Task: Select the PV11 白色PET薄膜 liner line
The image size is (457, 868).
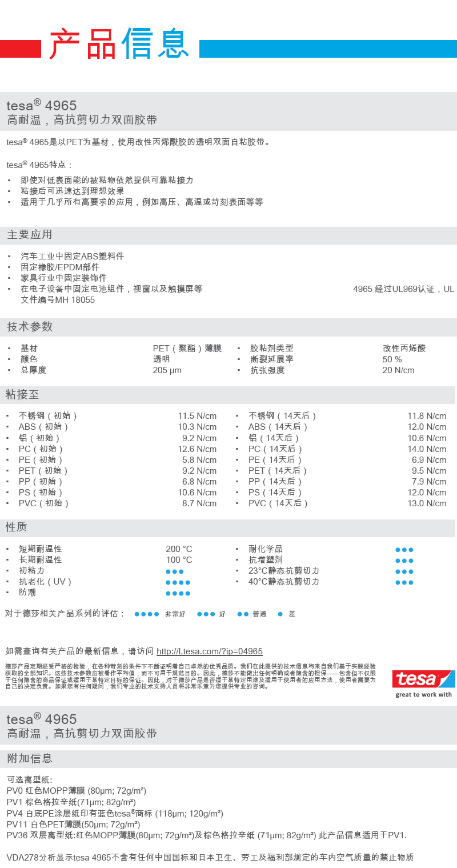Action: [74, 824]
